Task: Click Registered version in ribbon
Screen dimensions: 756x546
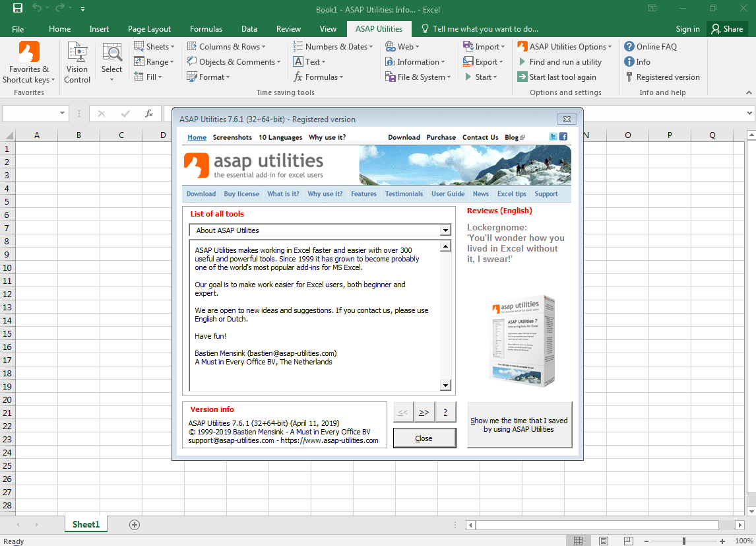Action: coord(662,77)
